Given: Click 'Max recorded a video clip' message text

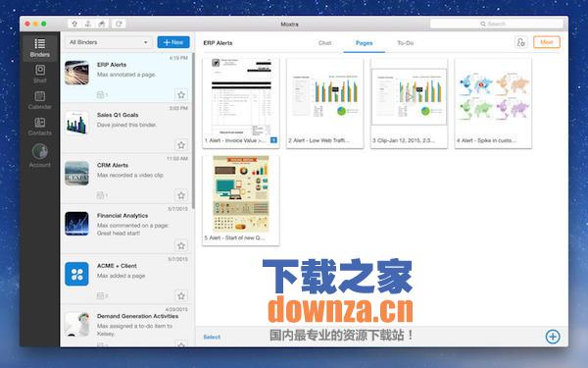Looking at the screenshot, I should click(130, 175).
